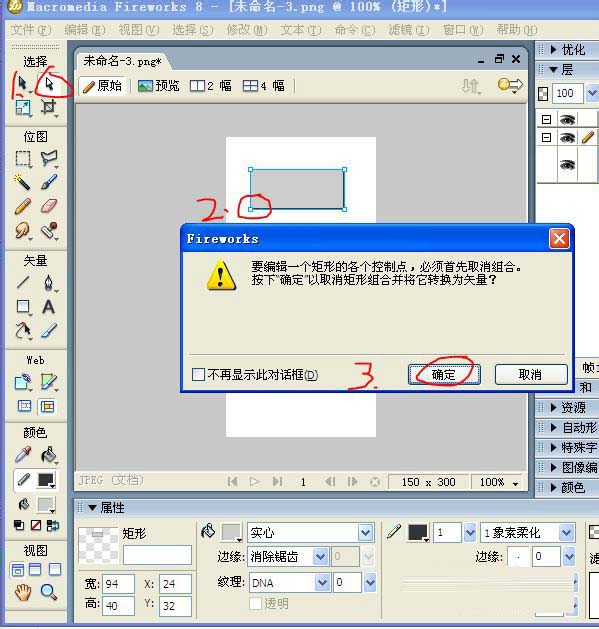This screenshot has height=629, width=599.
Task: Open the 文件(F) menu
Action: [x=31, y=30]
